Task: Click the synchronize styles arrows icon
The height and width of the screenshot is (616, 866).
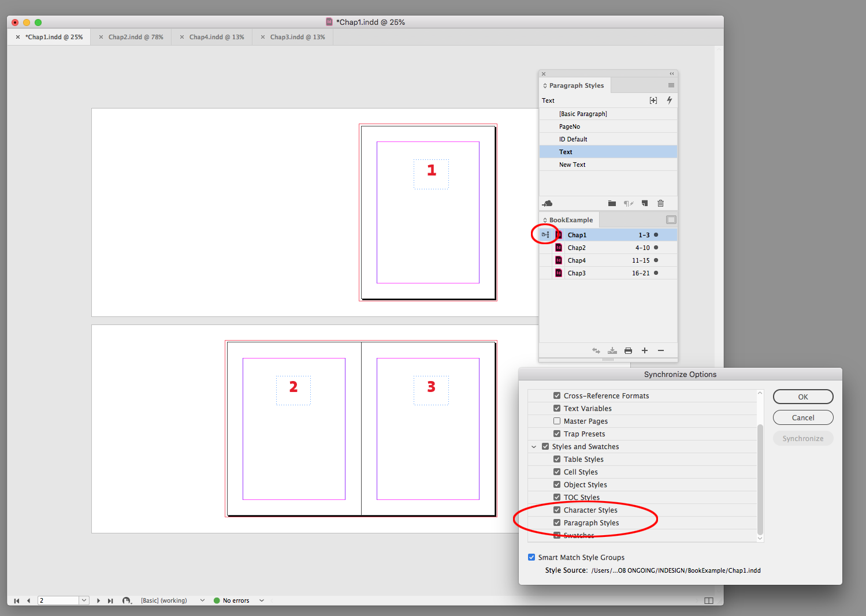Action: click(x=596, y=350)
